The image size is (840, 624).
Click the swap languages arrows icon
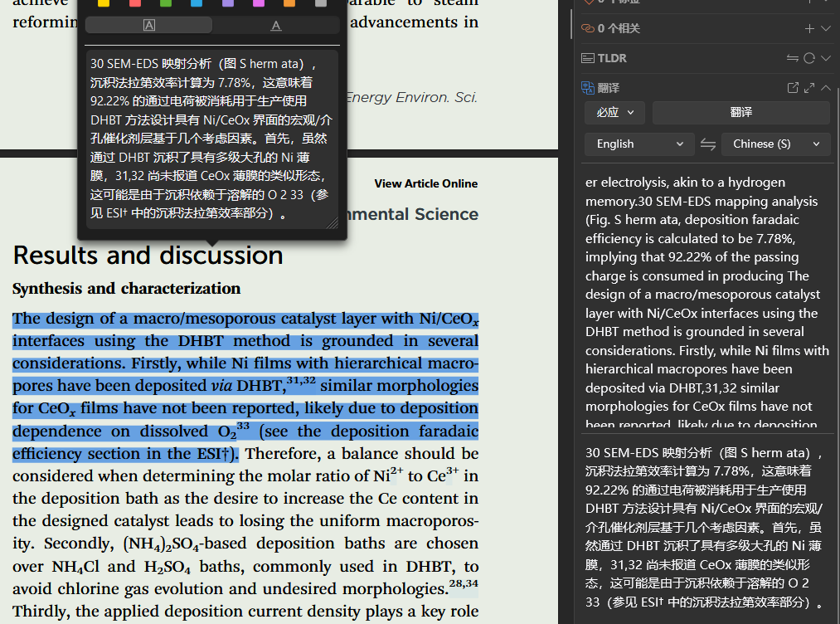(707, 144)
